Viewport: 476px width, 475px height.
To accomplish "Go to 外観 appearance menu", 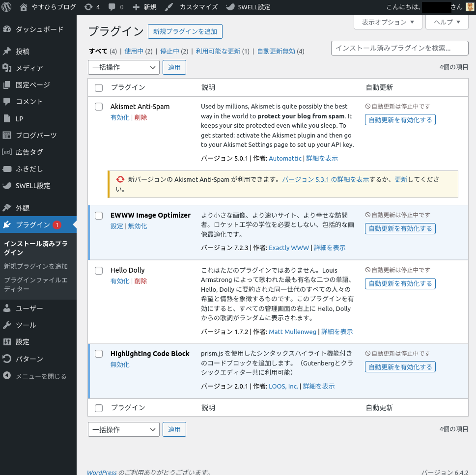I will 23,208.
